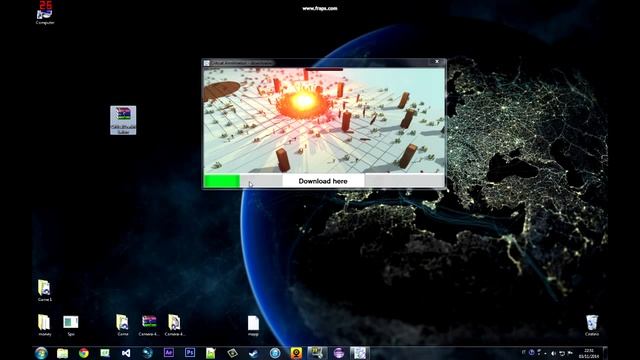Open the blank white document desktop file
Screen dimensions: 640x360
tap(253, 325)
